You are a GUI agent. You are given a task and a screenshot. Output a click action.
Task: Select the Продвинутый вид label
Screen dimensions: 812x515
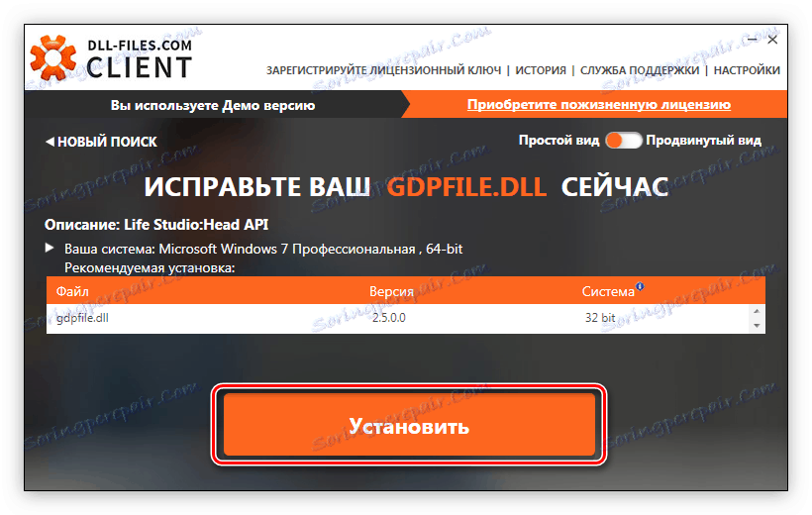703,141
